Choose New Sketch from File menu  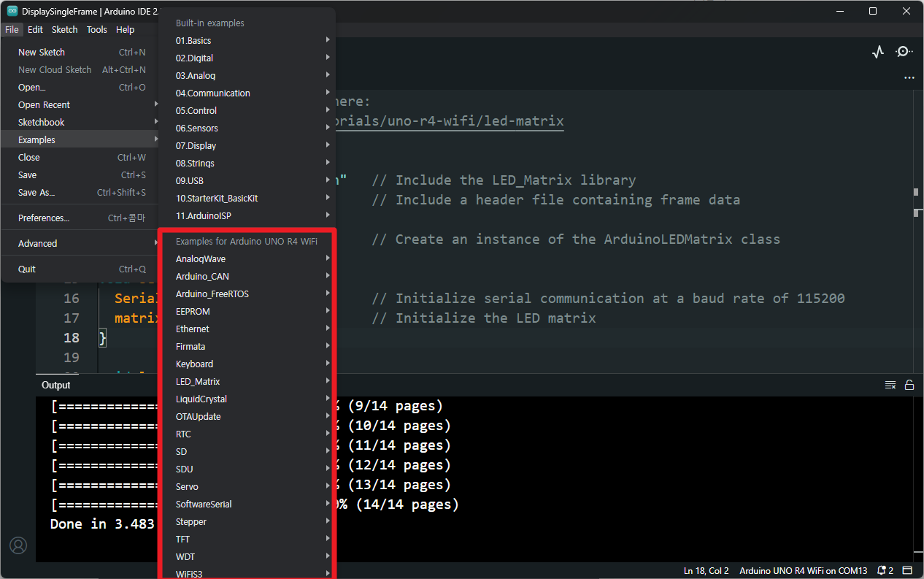click(x=80, y=53)
